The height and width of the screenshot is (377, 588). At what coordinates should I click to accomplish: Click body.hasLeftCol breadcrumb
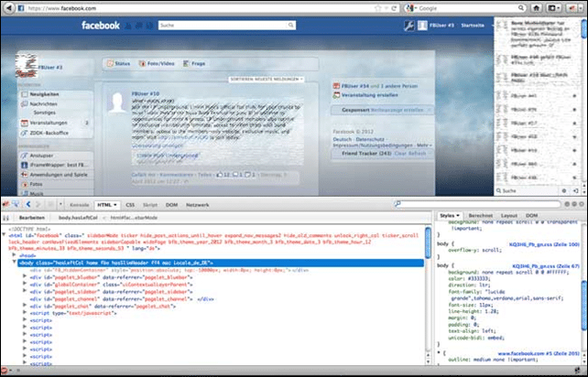click(x=78, y=218)
